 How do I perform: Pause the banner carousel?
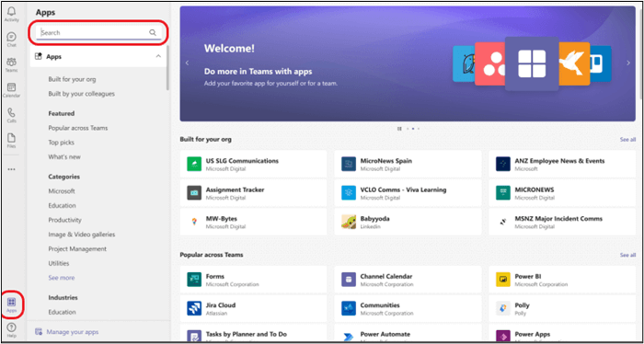pyautogui.click(x=399, y=129)
